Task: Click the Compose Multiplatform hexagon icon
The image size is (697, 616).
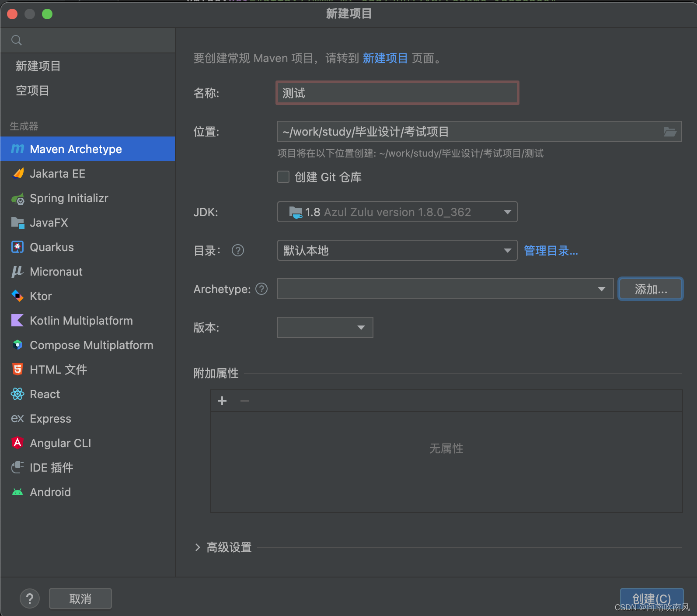Action: [x=17, y=345]
